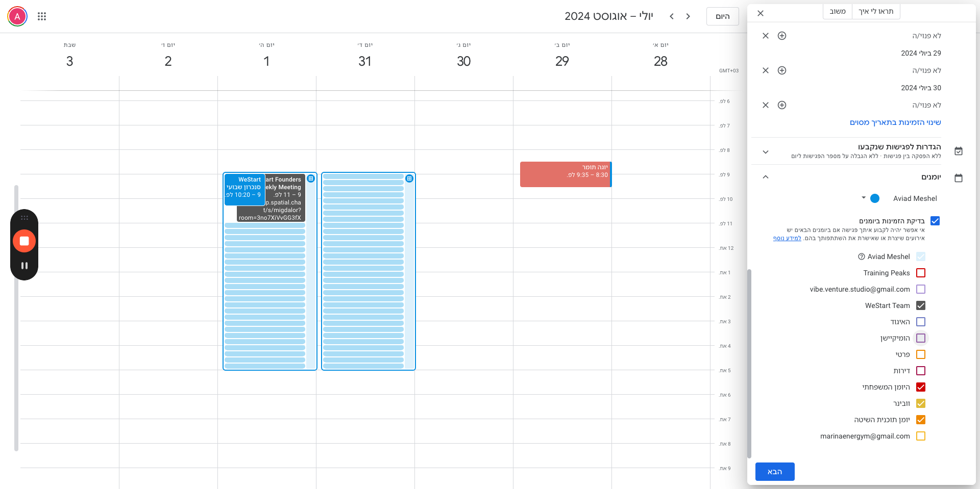980x489 pixels.
Task: Click the calendars section calendar icon
Action: (x=959, y=178)
